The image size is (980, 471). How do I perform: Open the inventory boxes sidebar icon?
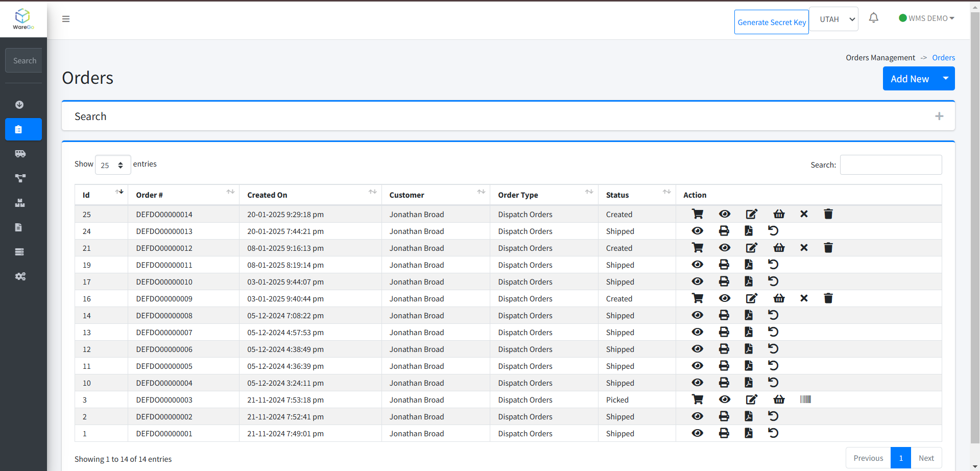click(20, 203)
